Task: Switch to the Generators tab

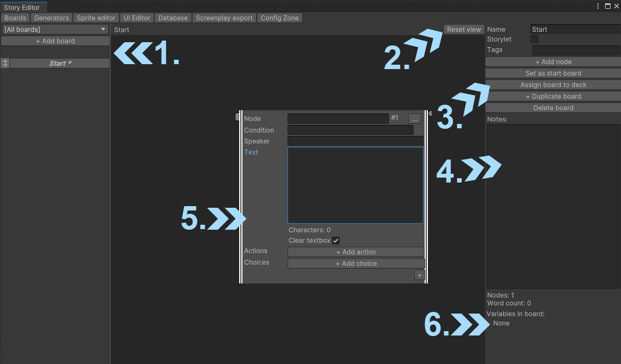Action: pyautogui.click(x=52, y=18)
